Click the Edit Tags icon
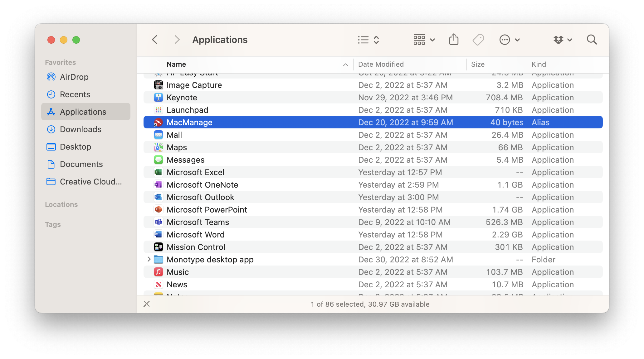 tap(478, 40)
